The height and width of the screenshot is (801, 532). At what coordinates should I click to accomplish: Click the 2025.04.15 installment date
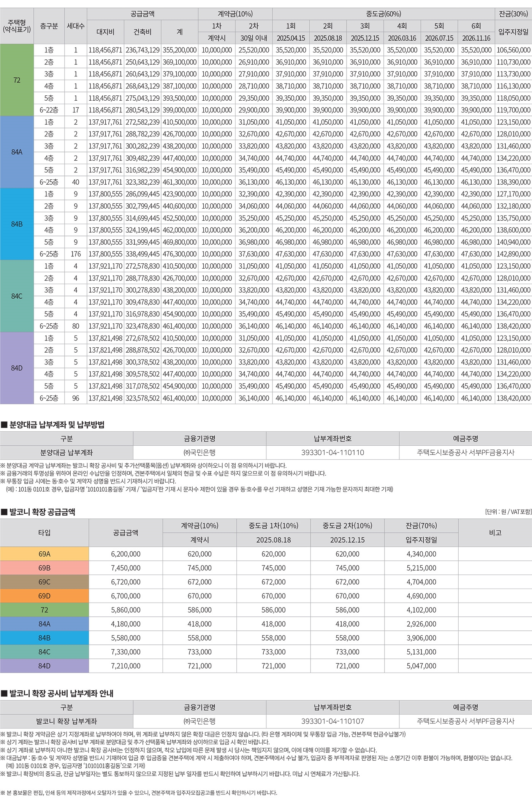291,38
